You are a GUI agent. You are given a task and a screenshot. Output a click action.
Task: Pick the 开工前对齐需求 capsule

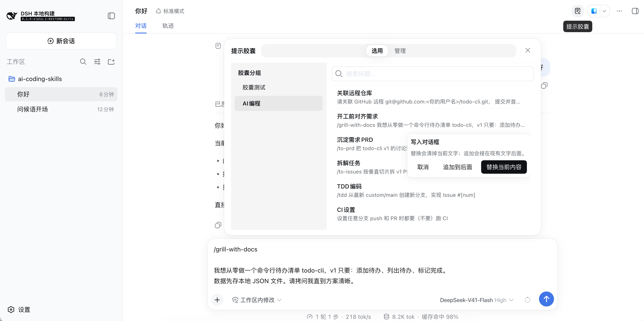431,120
